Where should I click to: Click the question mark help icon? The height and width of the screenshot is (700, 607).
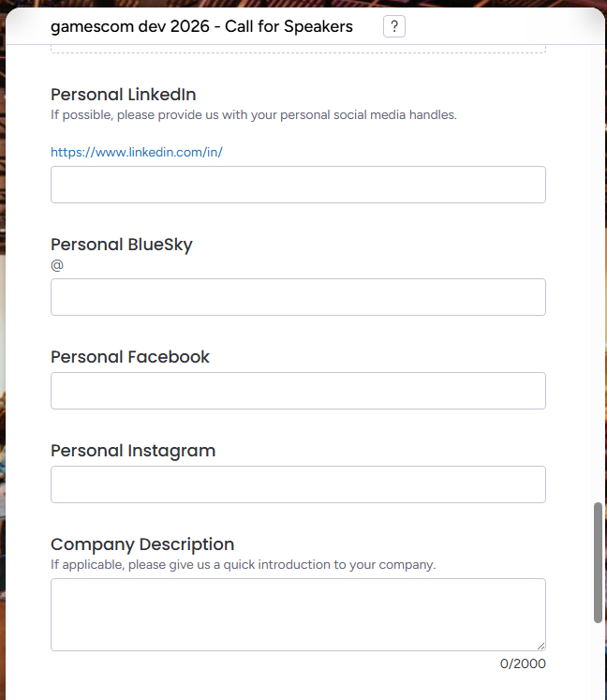(x=394, y=26)
